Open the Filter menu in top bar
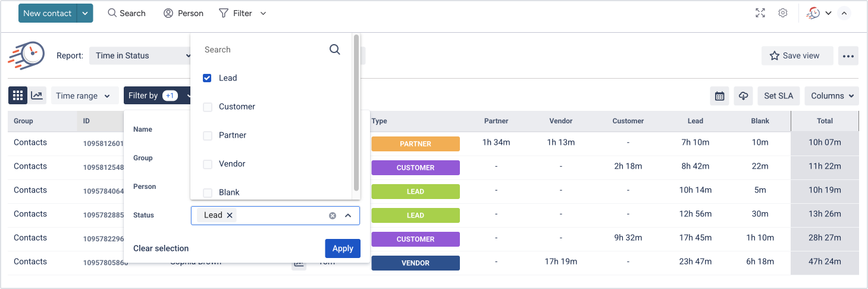Viewport: 868px width, 289px height. click(242, 13)
